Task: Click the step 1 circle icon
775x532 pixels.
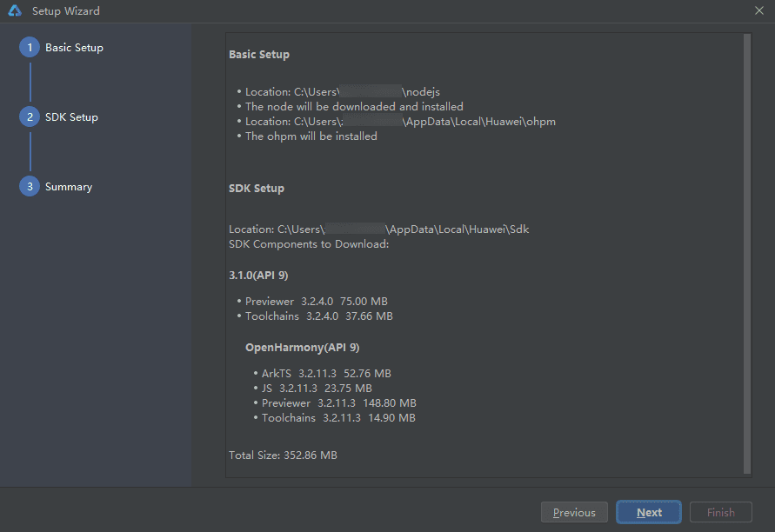Action: pyautogui.click(x=30, y=48)
